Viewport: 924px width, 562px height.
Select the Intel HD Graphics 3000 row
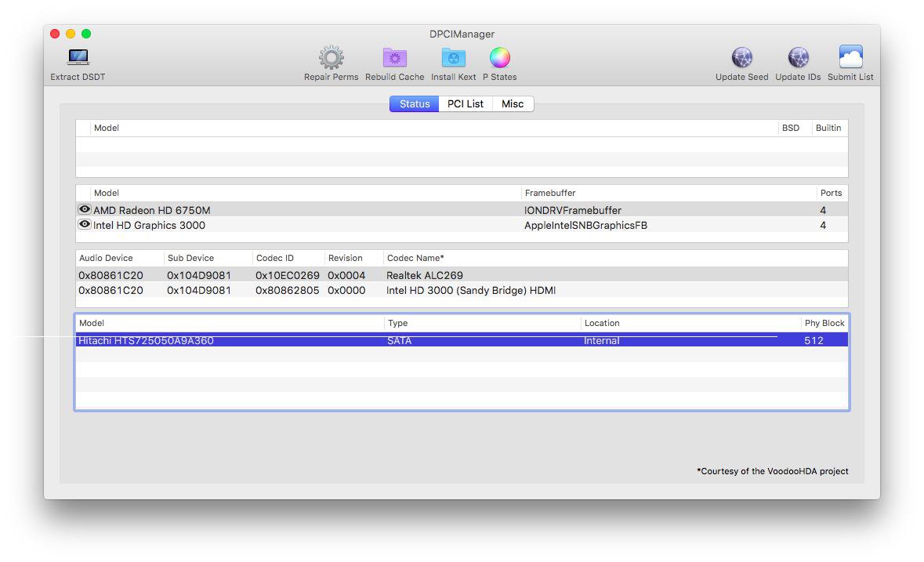(x=462, y=225)
